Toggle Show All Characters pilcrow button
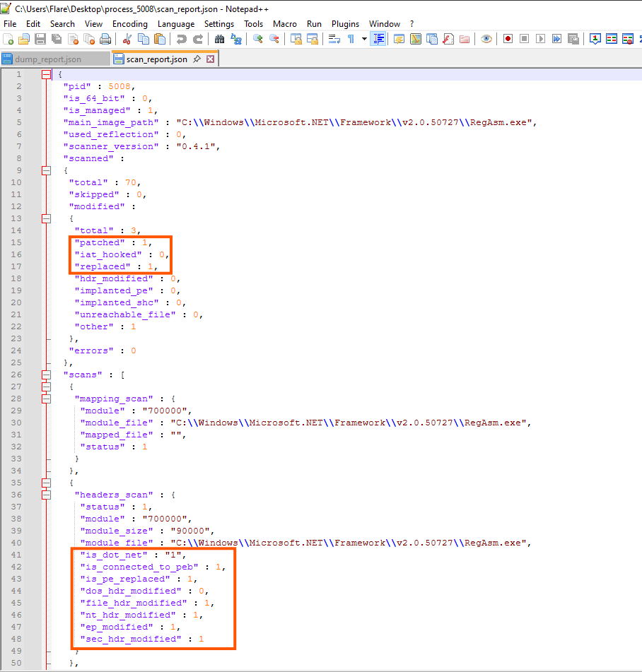 (351, 39)
